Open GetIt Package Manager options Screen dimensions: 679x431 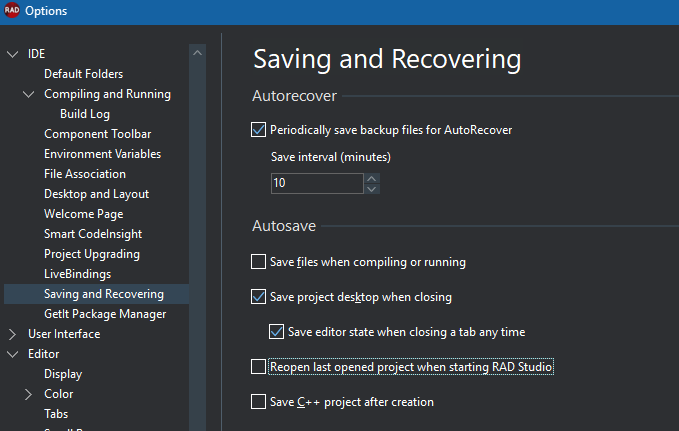tap(105, 314)
